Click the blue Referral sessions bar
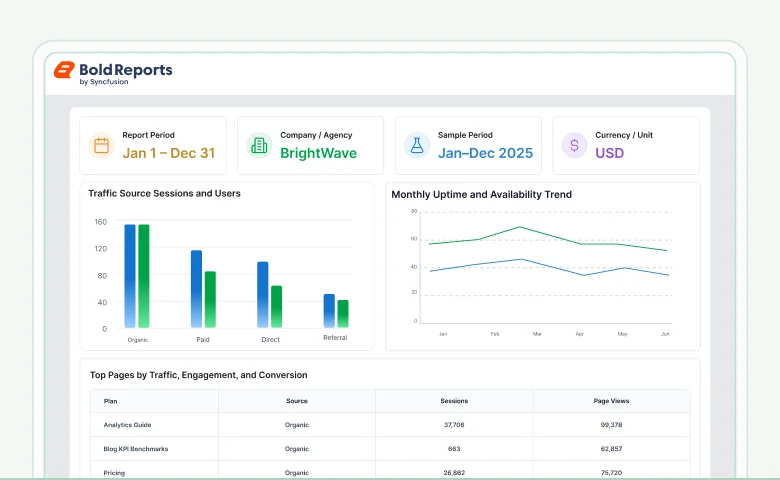The image size is (780, 480). point(329,311)
